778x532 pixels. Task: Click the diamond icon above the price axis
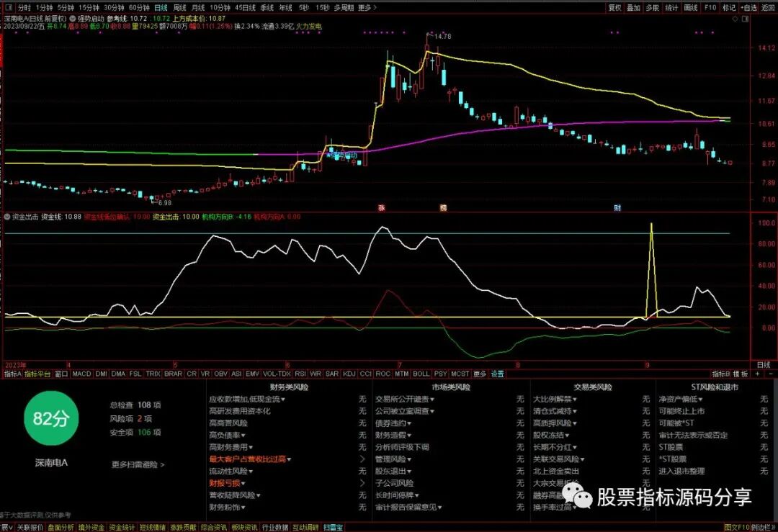[x=735, y=19]
